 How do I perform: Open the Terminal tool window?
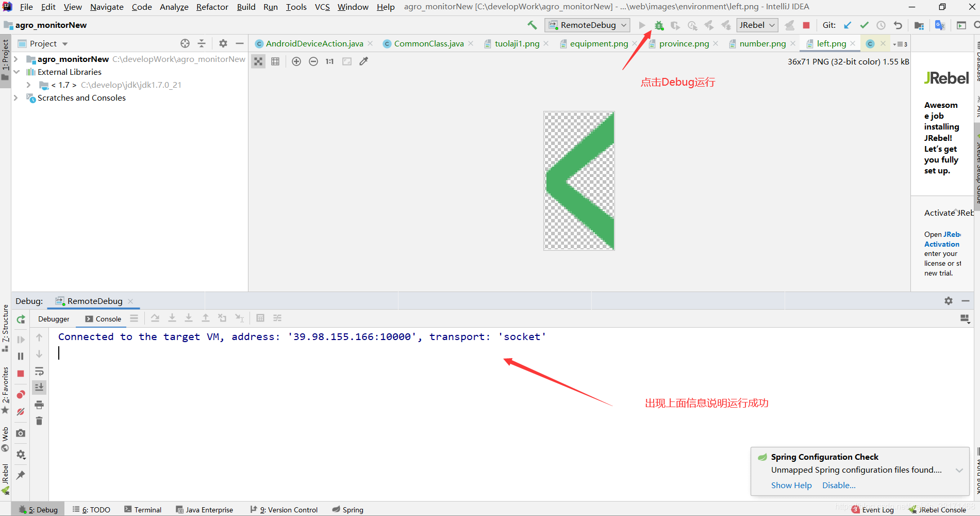[143, 510]
